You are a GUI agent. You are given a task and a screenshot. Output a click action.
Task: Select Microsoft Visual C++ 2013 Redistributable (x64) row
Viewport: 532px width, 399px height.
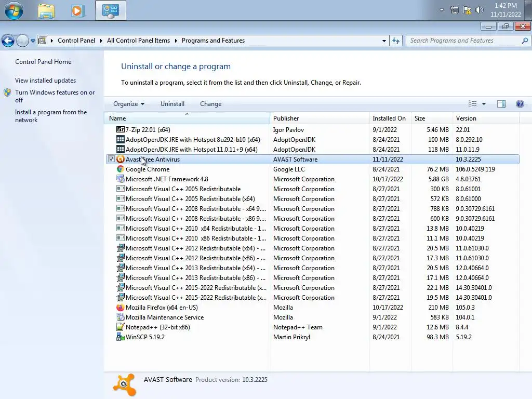pyautogui.click(x=312, y=268)
